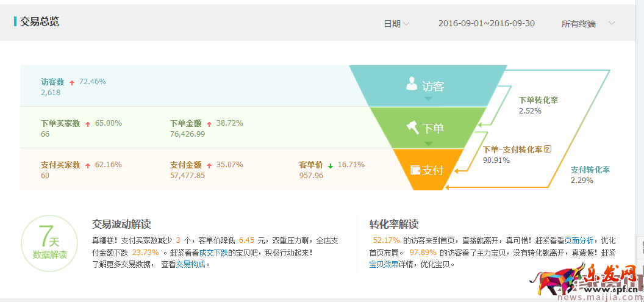This screenshot has width=644, height=302.
Task: Open the 交易构成 link
Action: tap(191, 265)
